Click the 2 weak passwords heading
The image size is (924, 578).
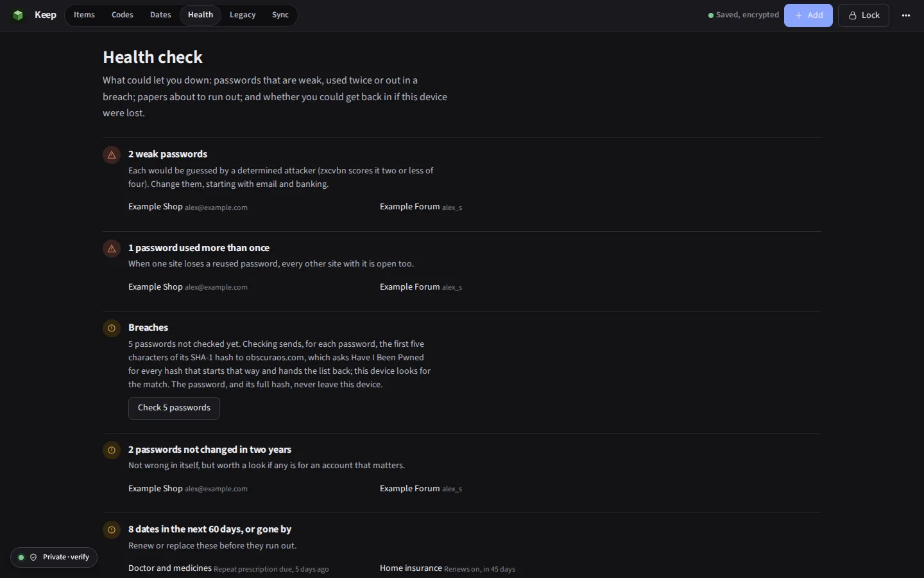(x=167, y=154)
